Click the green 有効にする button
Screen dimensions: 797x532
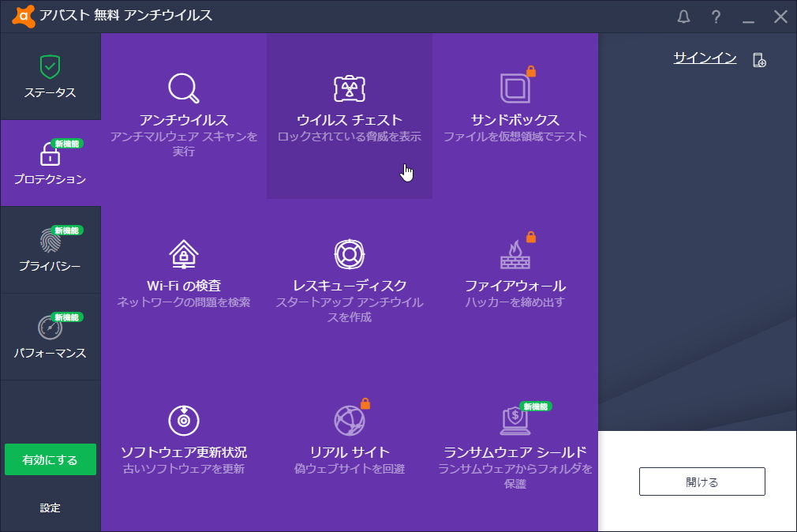(x=50, y=458)
